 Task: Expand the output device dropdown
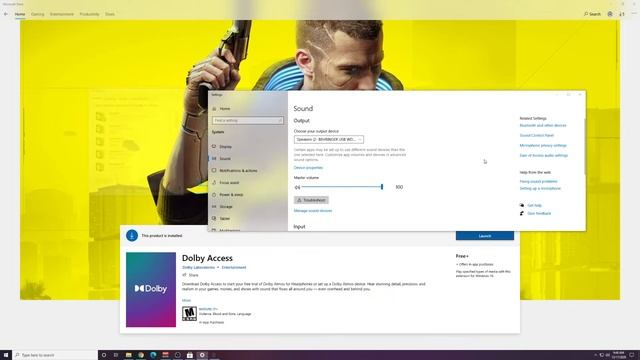pos(329,140)
